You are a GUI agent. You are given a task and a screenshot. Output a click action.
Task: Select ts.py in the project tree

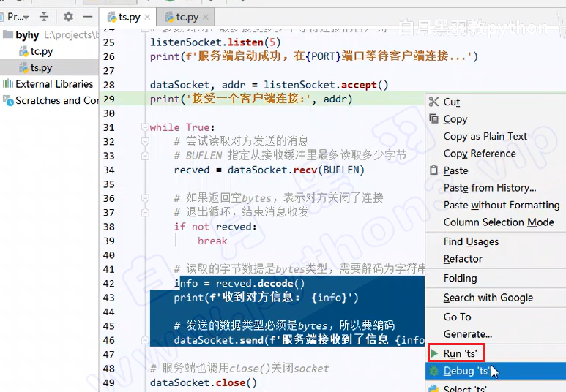[x=41, y=68]
